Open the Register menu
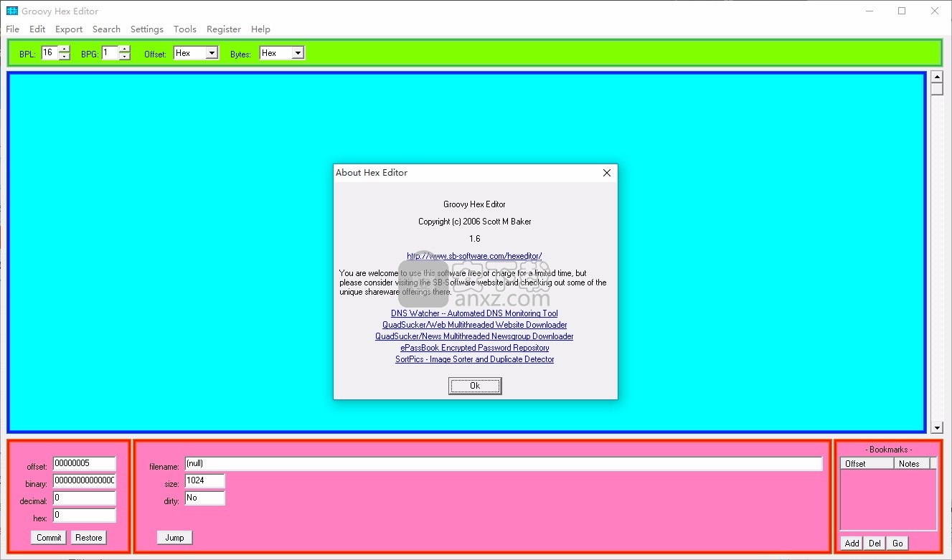The width and height of the screenshot is (952, 560). 224,29
